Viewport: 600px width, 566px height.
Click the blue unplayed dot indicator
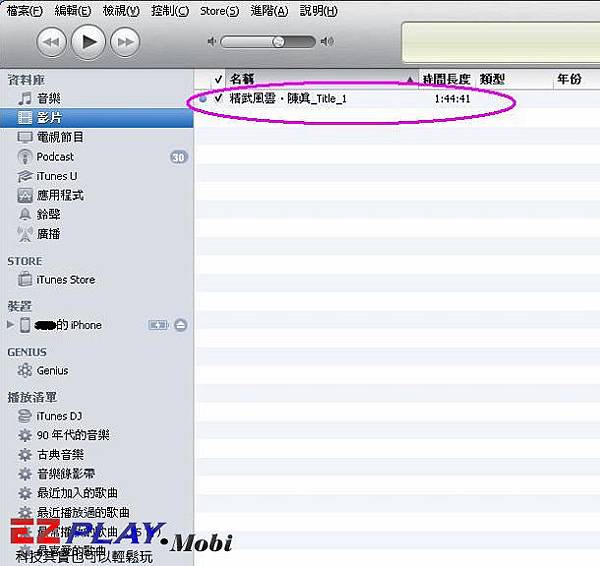coord(203,99)
